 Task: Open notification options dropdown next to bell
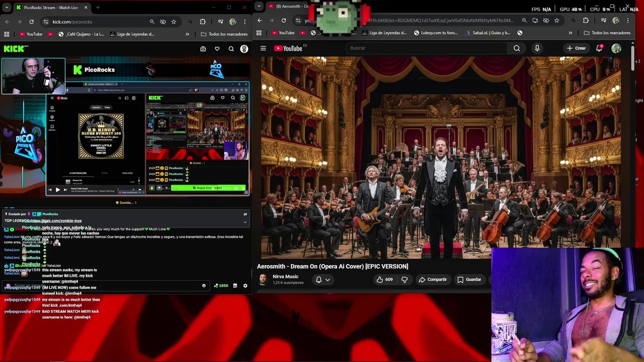[x=328, y=280]
